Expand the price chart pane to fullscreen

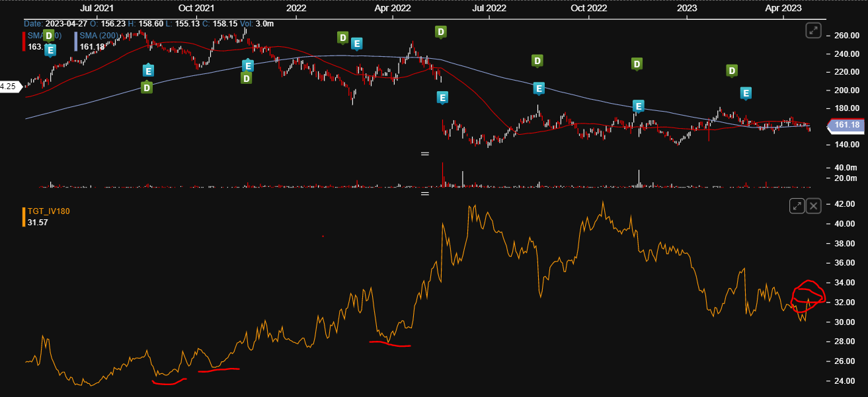pos(814,30)
